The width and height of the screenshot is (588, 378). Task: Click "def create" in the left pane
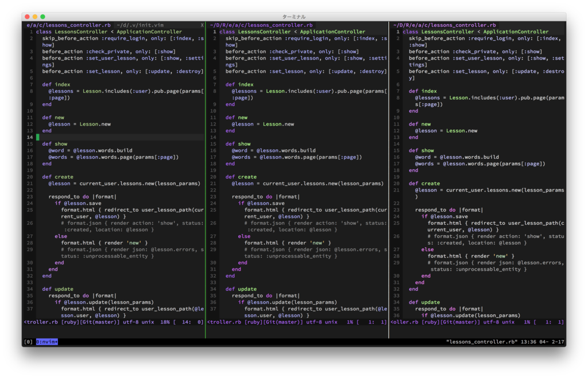(x=58, y=177)
